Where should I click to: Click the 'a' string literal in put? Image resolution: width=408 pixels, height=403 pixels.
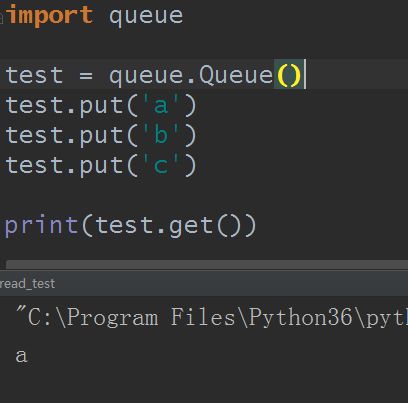click(x=161, y=105)
